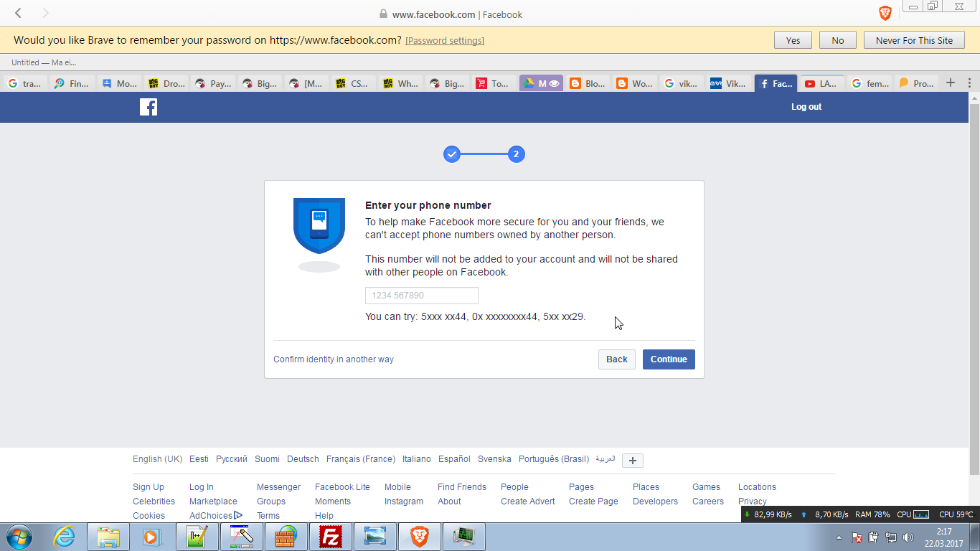
Task: Open the Create Advert footer link
Action: (x=528, y=501)
